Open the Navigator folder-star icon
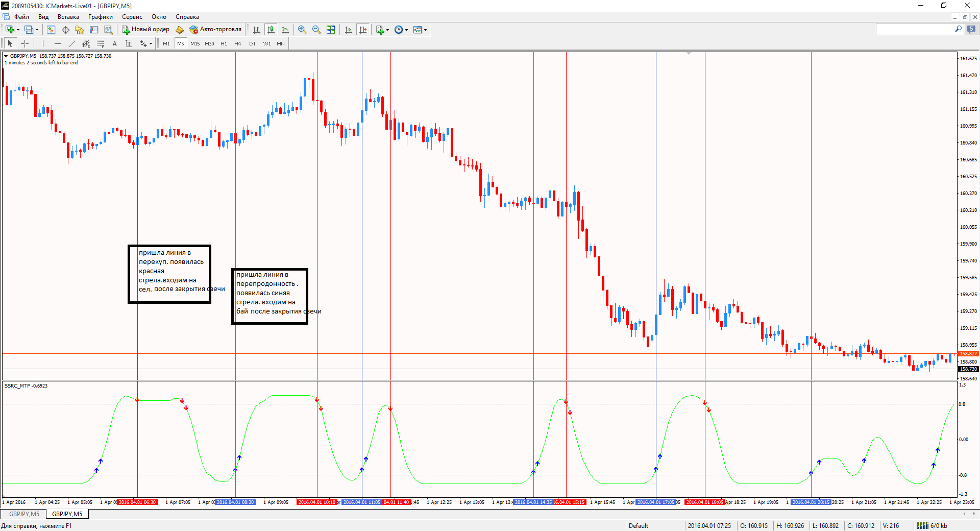 [80, 30]
